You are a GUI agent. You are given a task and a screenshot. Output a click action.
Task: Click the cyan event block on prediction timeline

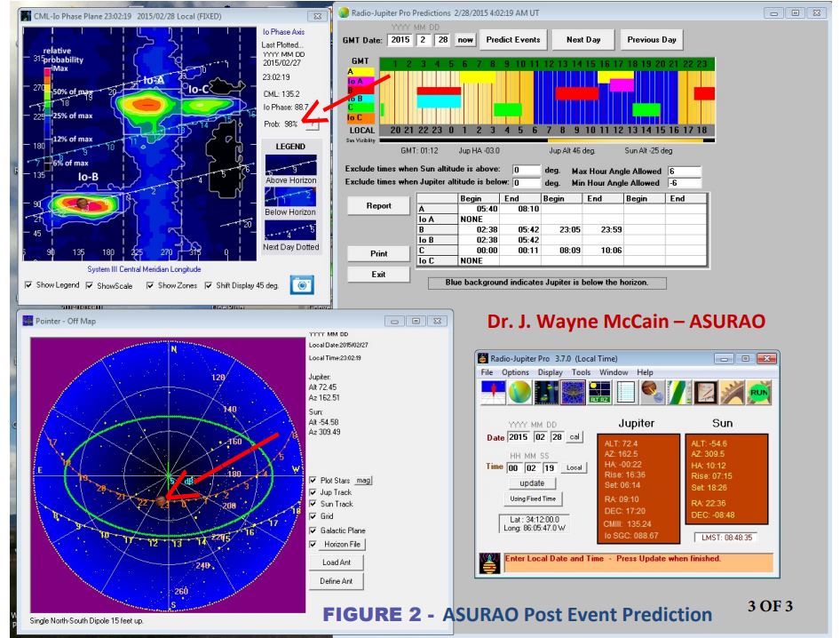tap(439, 100)
